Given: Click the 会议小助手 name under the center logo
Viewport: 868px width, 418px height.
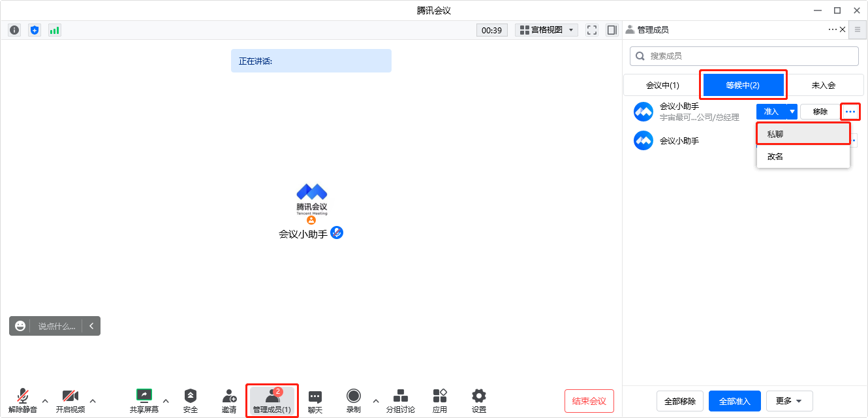Looking at the screenshot, I should point(303,233).
